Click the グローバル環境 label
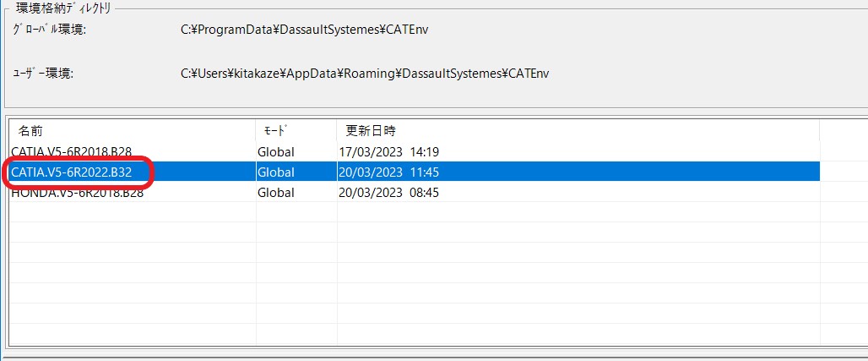 tap(49, 30)
